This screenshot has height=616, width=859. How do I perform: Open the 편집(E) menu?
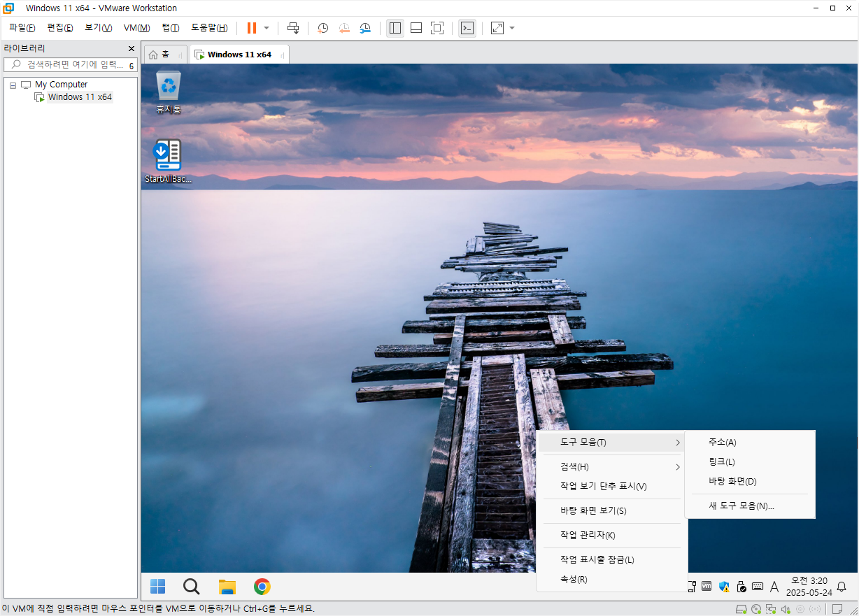[60, 28]
